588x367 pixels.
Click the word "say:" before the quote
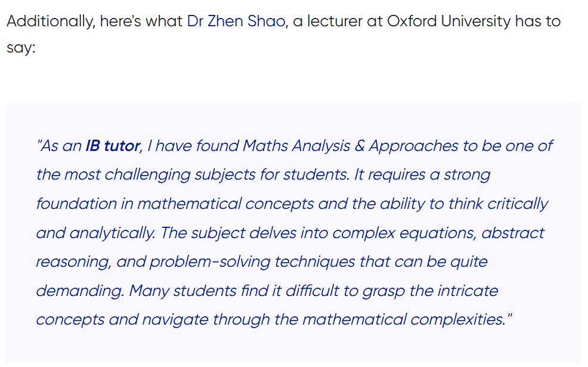(21, 48)
